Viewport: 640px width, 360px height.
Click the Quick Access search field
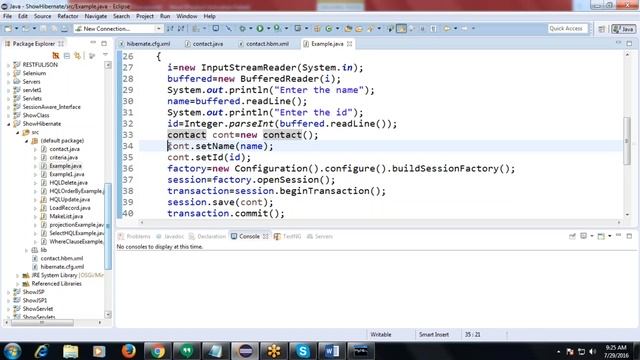(568, 29)
